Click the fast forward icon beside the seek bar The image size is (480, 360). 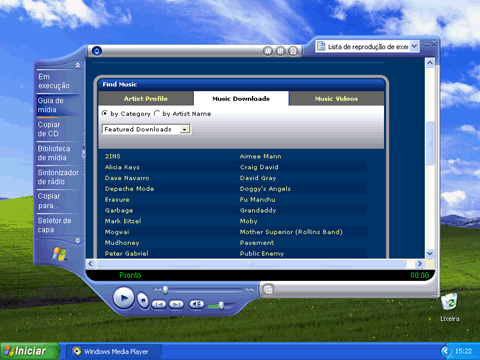pyautogui.click(x=250, y=290)
